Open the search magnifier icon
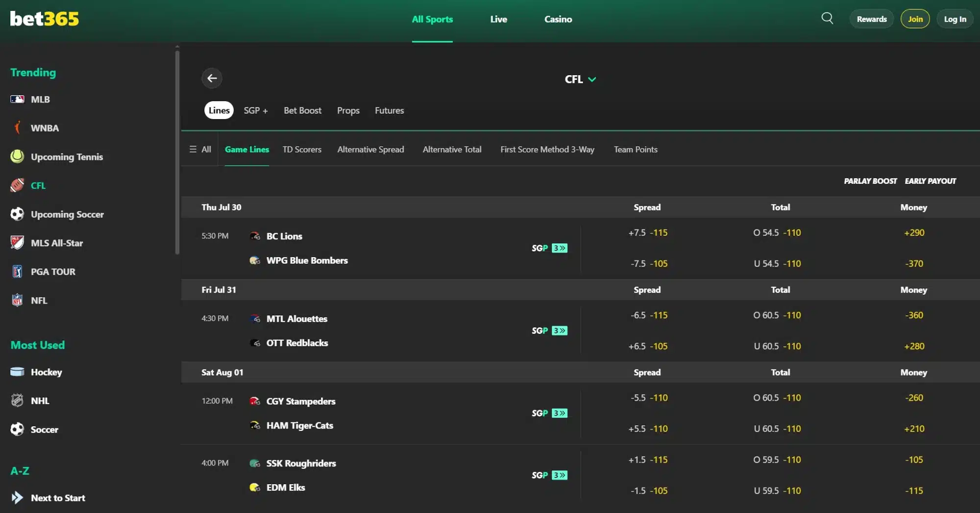 point(827,19)
